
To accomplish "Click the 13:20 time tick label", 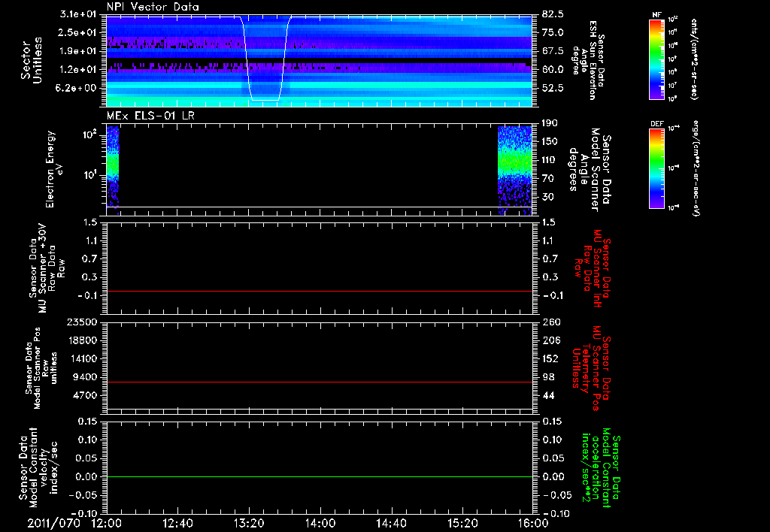I will click(x=249, y=522).
